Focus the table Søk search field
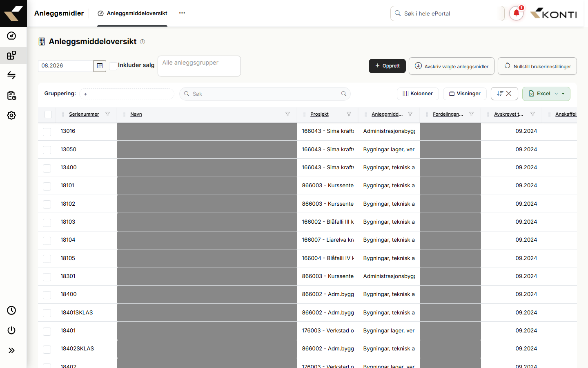This screenshot has height=368, width=588. pos(265,94)
